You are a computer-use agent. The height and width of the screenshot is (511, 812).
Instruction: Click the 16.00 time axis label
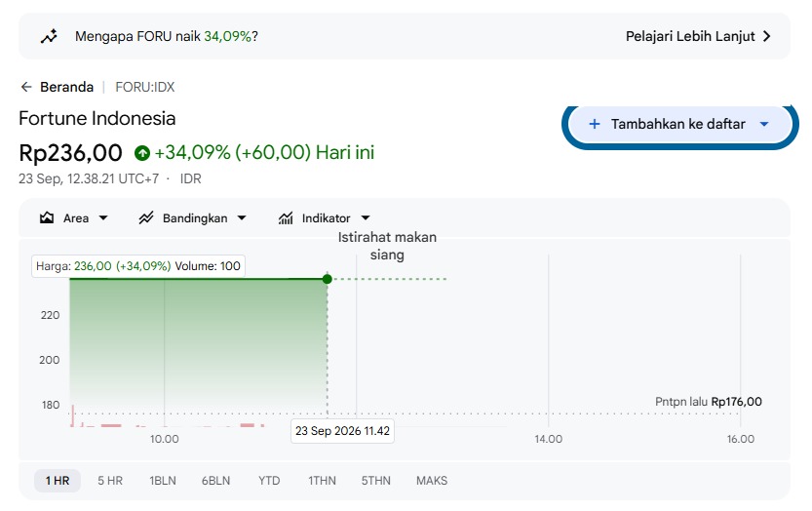(741, 439)
